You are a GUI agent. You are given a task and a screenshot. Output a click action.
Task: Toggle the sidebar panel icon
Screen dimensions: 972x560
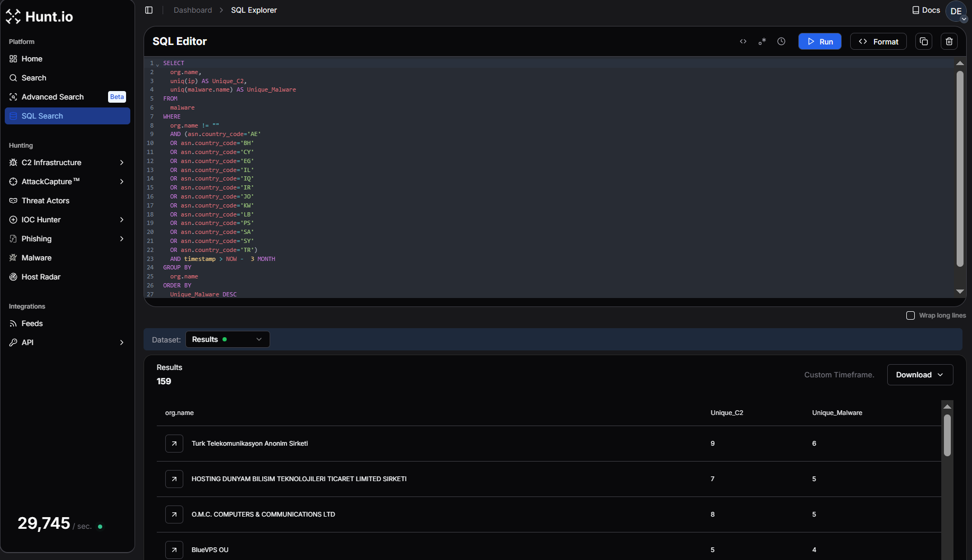coord(149,10)
